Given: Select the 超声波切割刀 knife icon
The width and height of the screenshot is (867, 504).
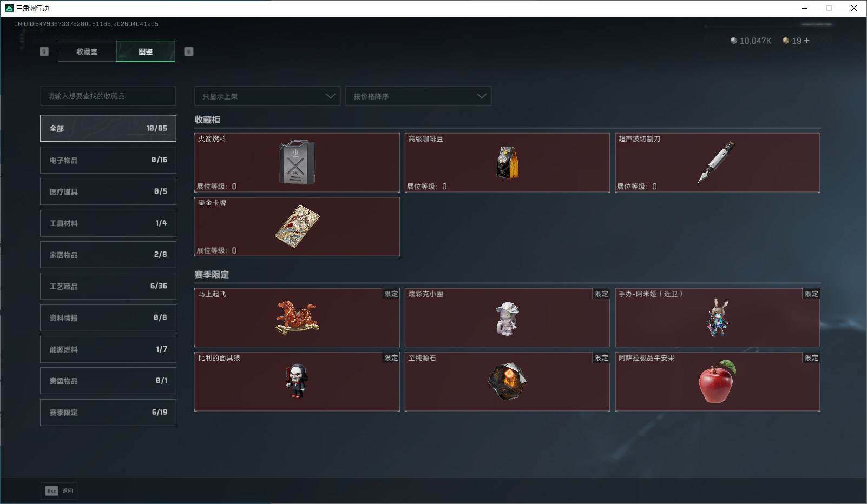Looking at the screenshot, I should coord(716,162).
